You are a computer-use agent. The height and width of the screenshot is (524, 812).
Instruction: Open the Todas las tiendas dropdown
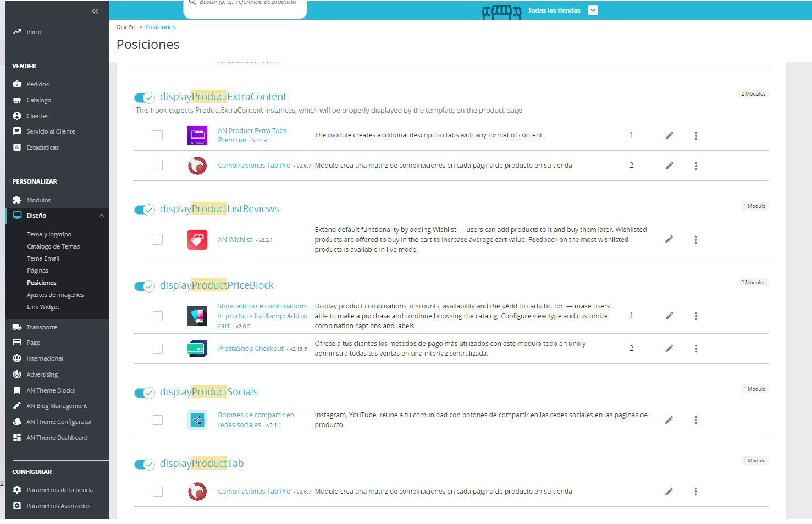click(593, 10)
